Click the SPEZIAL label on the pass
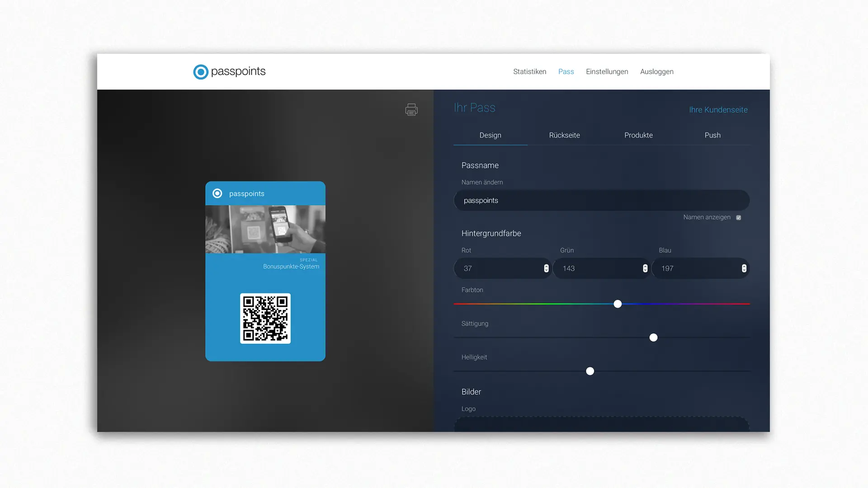 [x=309, y=260]
